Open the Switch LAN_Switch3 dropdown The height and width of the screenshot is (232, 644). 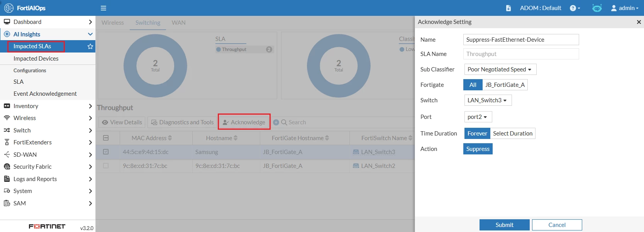click(x=488, y=100)
